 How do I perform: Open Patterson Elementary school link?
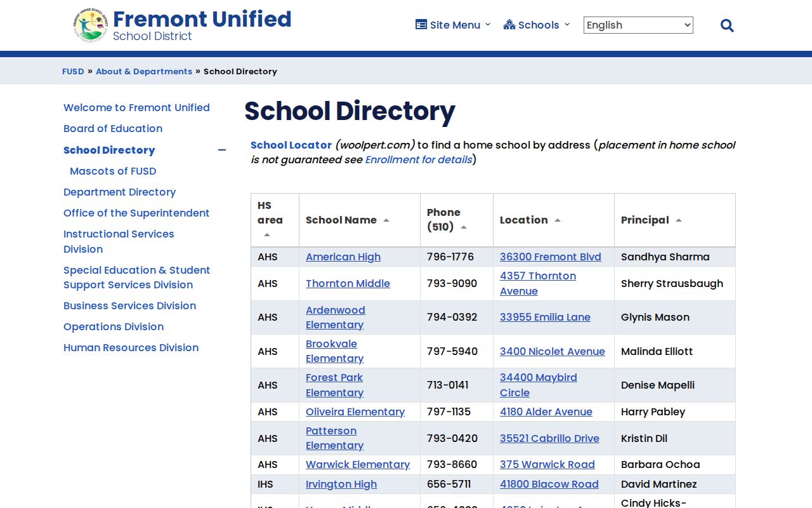335,438
